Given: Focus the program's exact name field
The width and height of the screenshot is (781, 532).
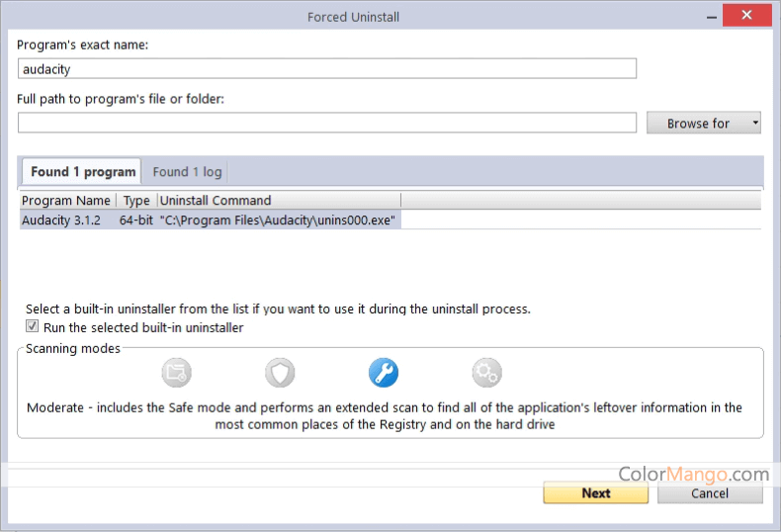Looking at the screenshot, I should (x=326, y=69).
